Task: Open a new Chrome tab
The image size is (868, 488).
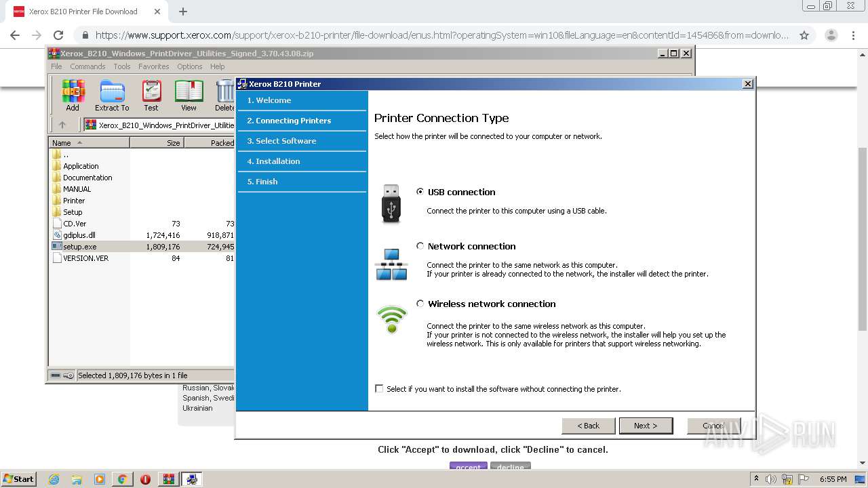Action: tap(182, 12)
